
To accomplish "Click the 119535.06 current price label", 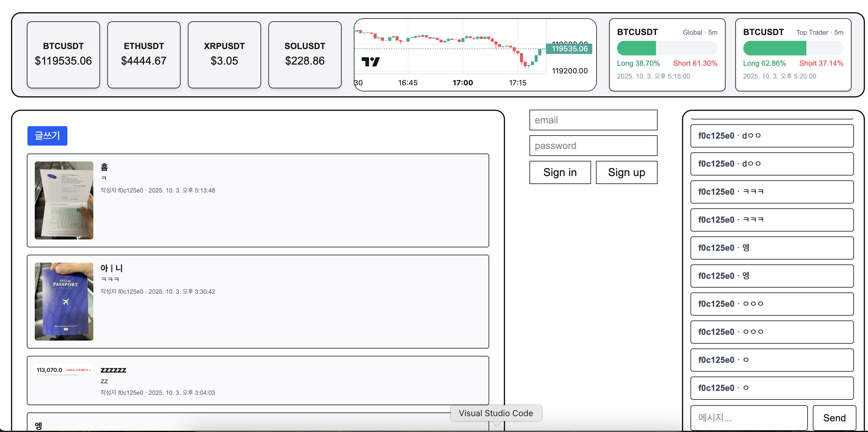I will click(569, 48).
